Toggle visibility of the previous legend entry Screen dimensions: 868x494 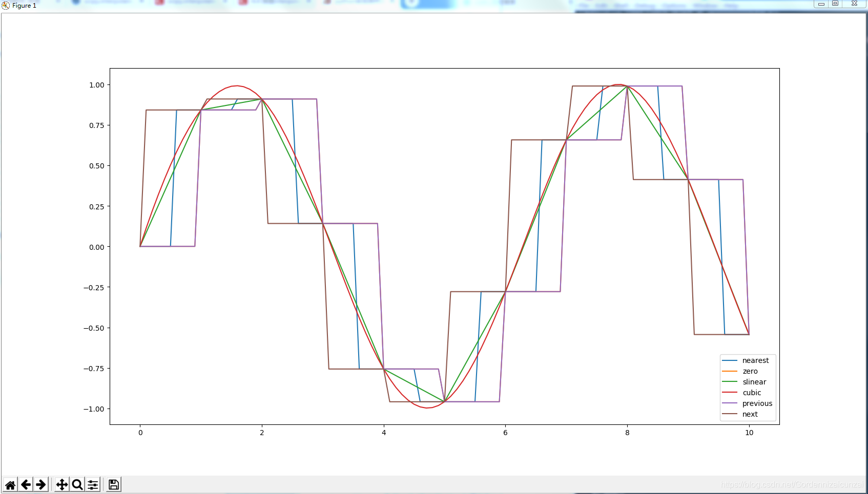tap(757, 403)
